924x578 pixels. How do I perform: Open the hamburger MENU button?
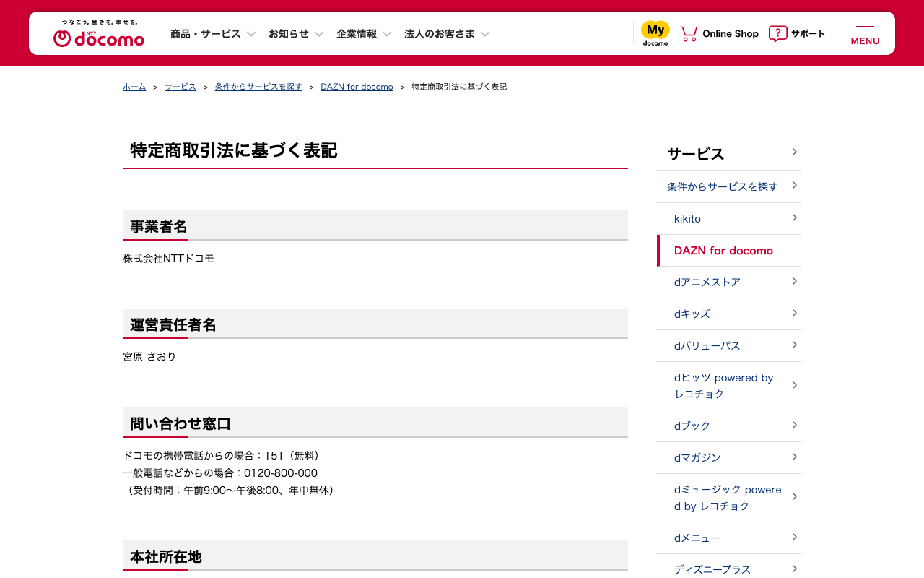tap(865, 35)
